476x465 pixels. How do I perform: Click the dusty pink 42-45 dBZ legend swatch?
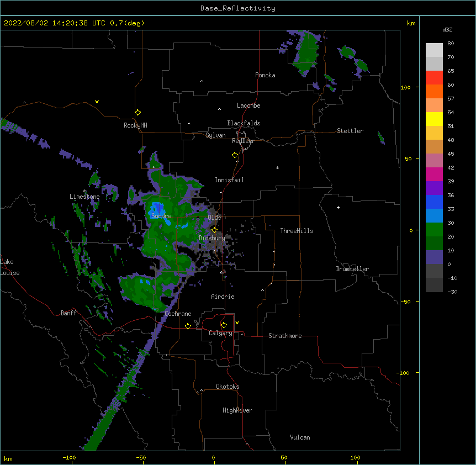434,161
